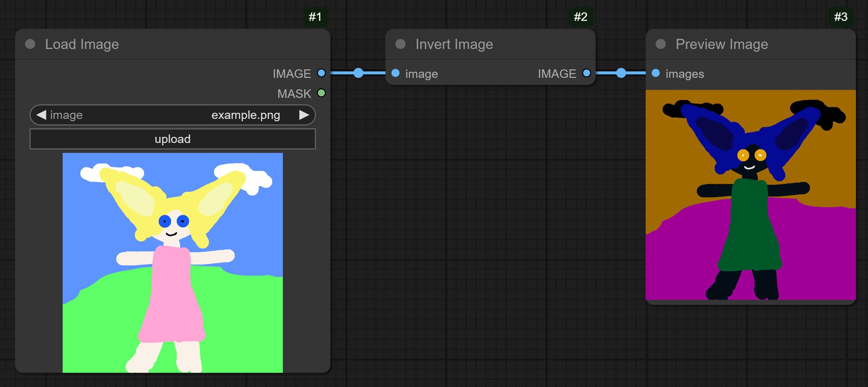Screen dimensions: 868x387
Task: Click the IMAGE output socket on Load Image
Action: tap(321, 73)
